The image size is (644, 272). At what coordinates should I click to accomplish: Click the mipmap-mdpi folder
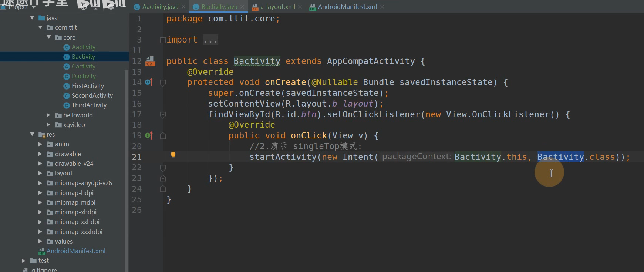[75, 202]
